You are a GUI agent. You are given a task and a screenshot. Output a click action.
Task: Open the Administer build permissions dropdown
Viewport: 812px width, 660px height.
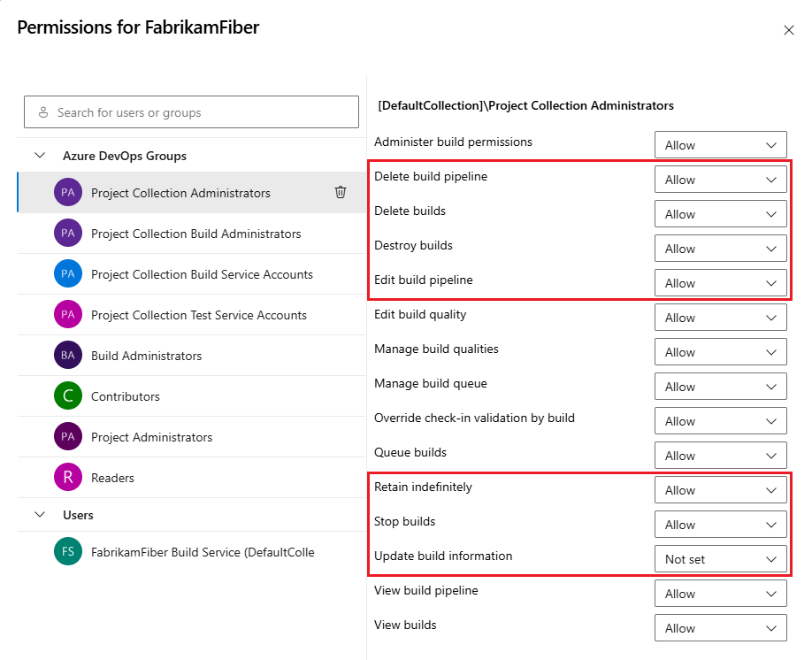click(x=720, y=144)
